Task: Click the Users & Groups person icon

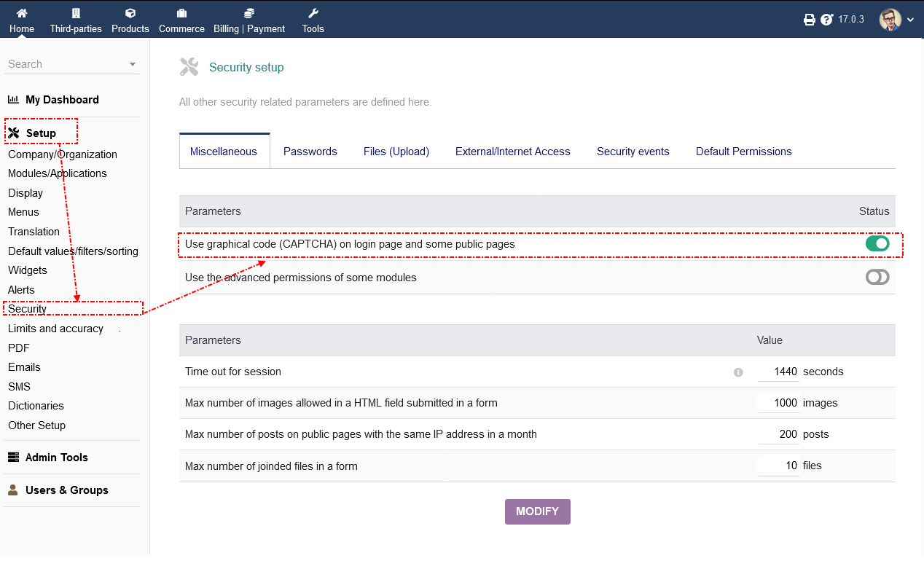Action: coord(13,490)
